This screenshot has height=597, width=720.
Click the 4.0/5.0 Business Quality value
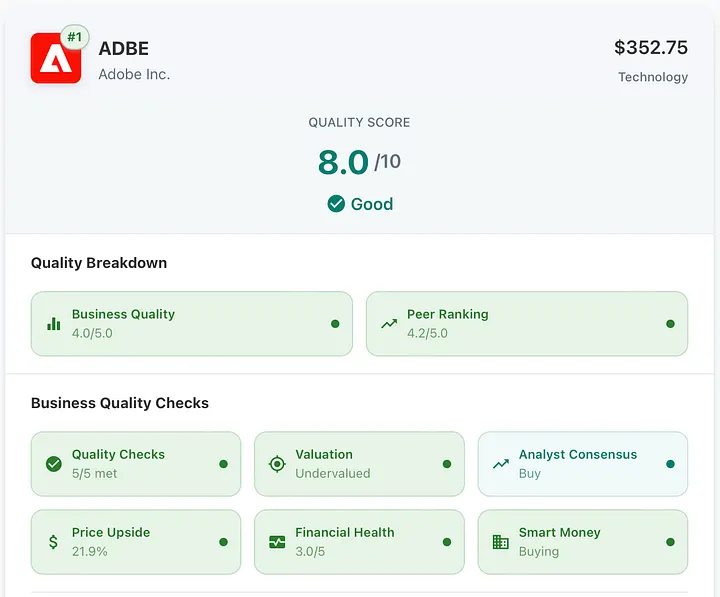click(x=92, y=333)
